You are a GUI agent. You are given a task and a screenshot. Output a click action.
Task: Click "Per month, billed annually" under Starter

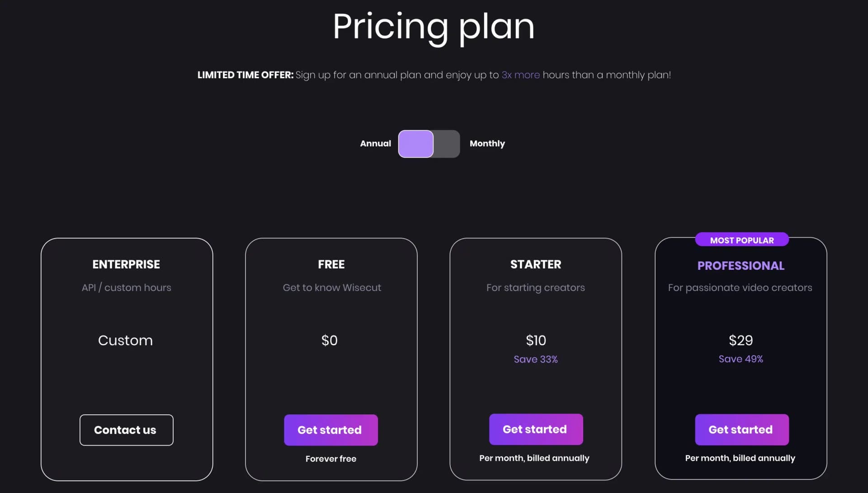pyautogui.click(x=534, y=458)
